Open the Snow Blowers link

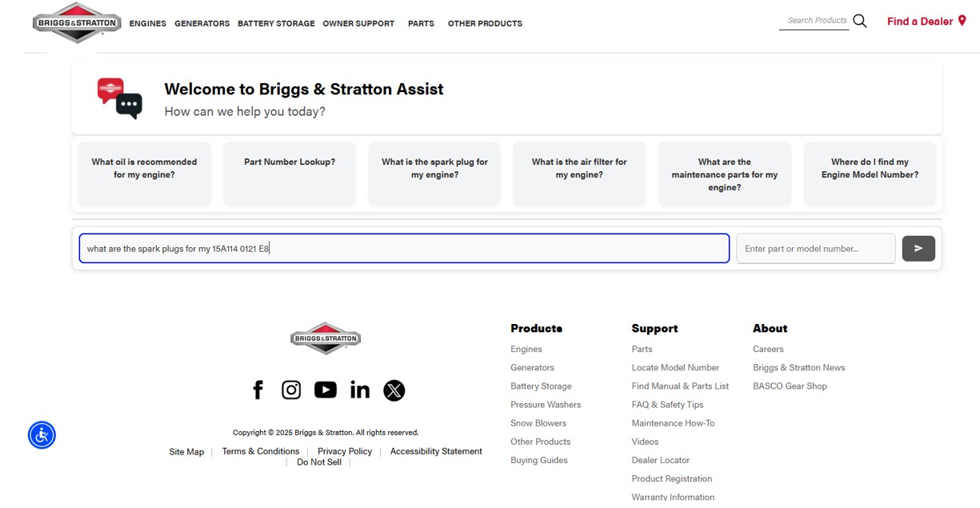(538, 422)
